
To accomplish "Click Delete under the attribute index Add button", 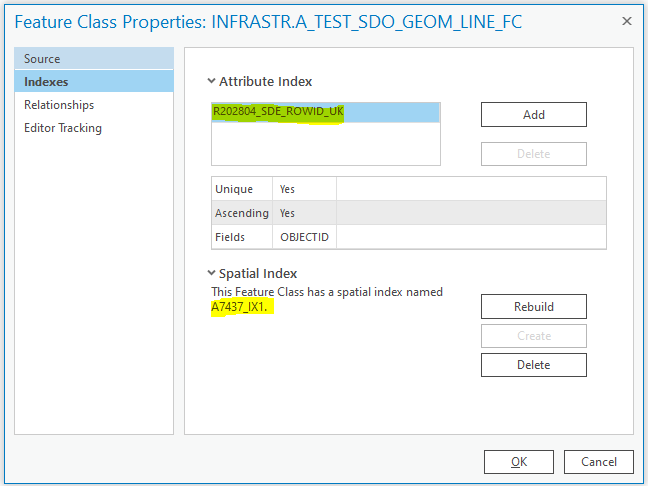I will 533,154.
